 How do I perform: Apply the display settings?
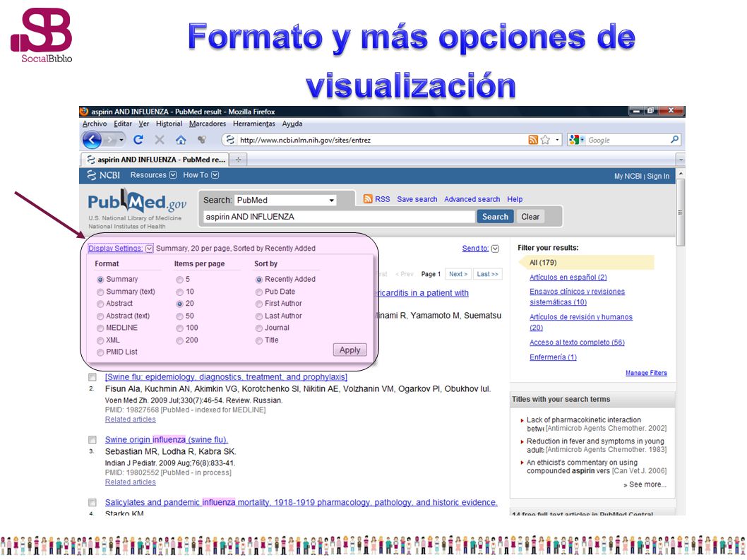[349, 350]
